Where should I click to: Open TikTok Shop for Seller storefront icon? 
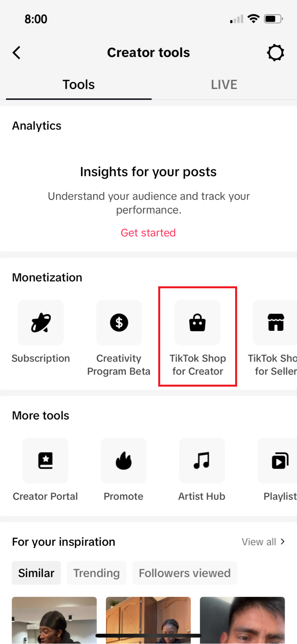point(276,323)
